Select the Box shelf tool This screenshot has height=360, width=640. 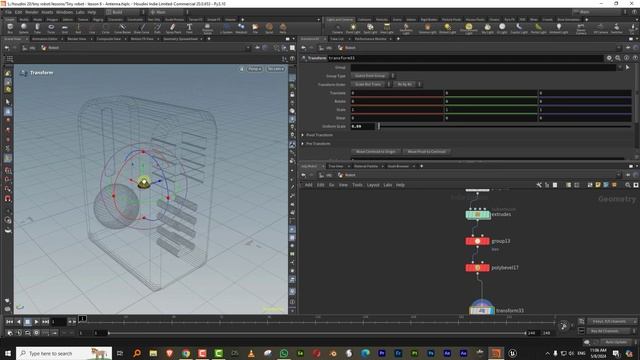[10, 28]
